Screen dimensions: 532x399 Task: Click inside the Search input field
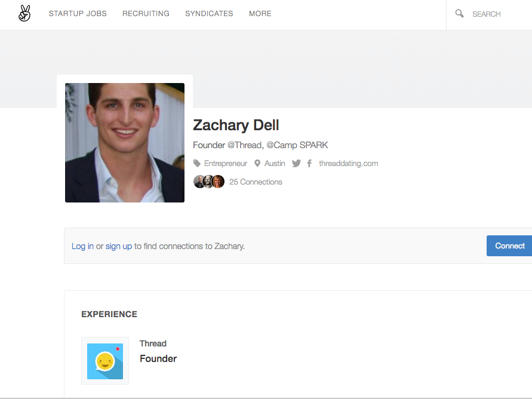point(496,14)
